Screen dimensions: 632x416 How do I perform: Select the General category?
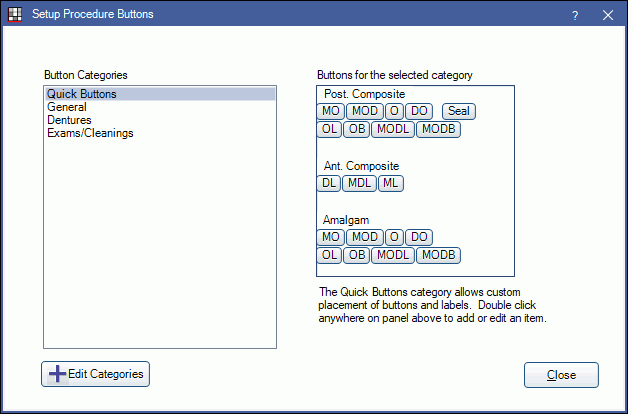(67, 107)
